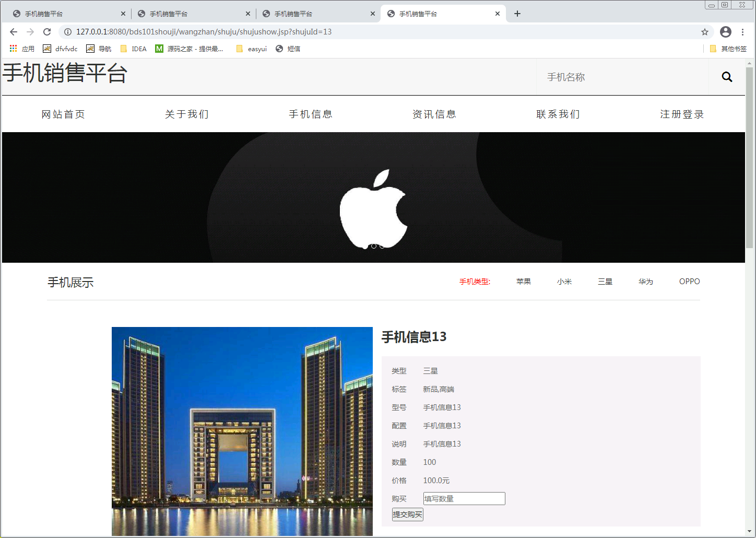756x538 pixels.
Task: Open Chrome three-dot menu
Action: [x=742, y=32]
